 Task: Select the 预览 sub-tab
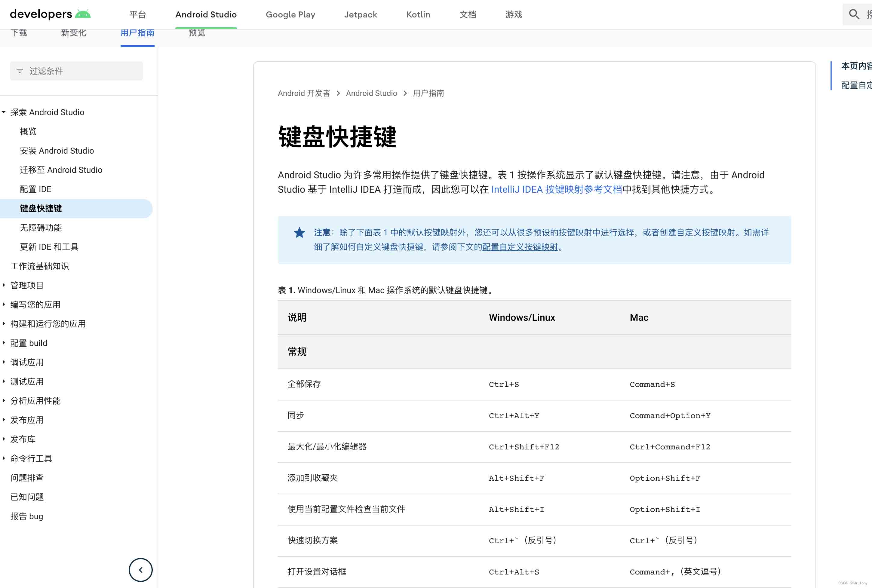coord(197,33)
